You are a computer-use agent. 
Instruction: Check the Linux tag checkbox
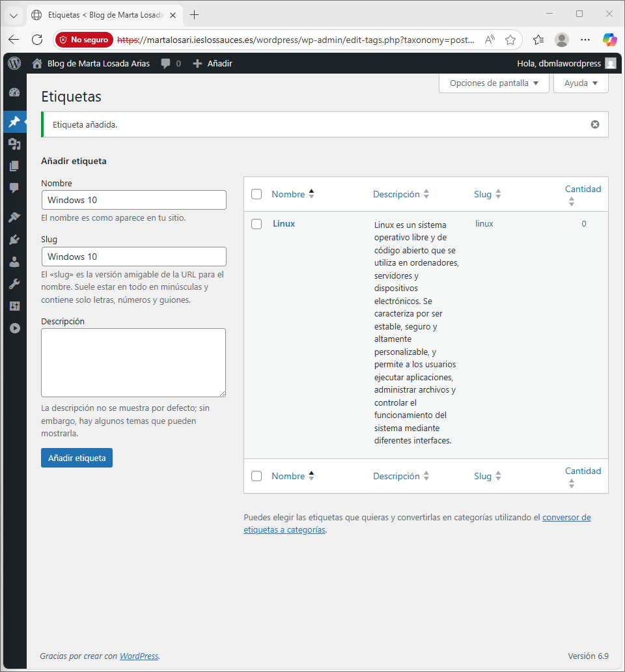[x=257, y=224]
